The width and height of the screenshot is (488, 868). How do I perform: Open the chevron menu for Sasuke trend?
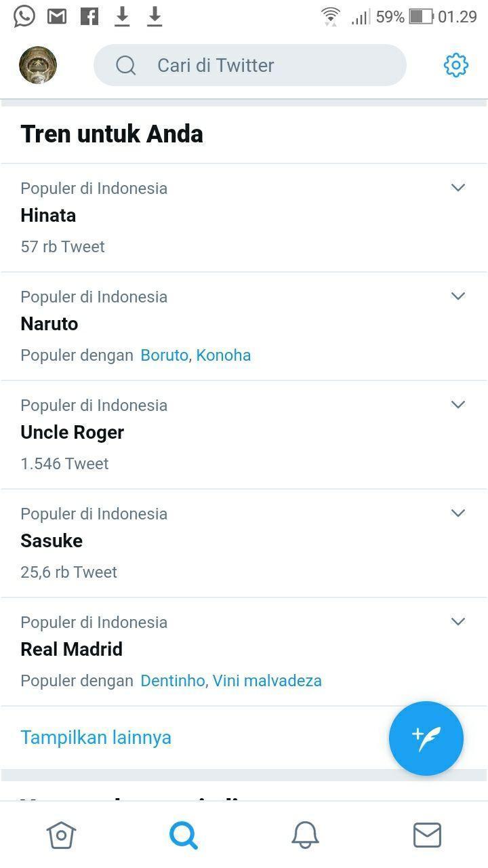(x=458, y=513)
